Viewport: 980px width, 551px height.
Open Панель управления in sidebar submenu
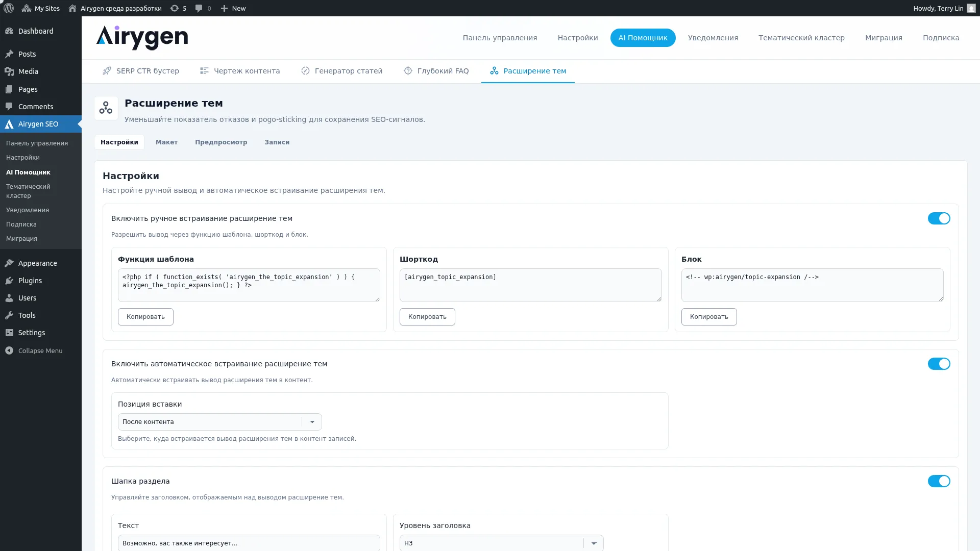point(37,143)
